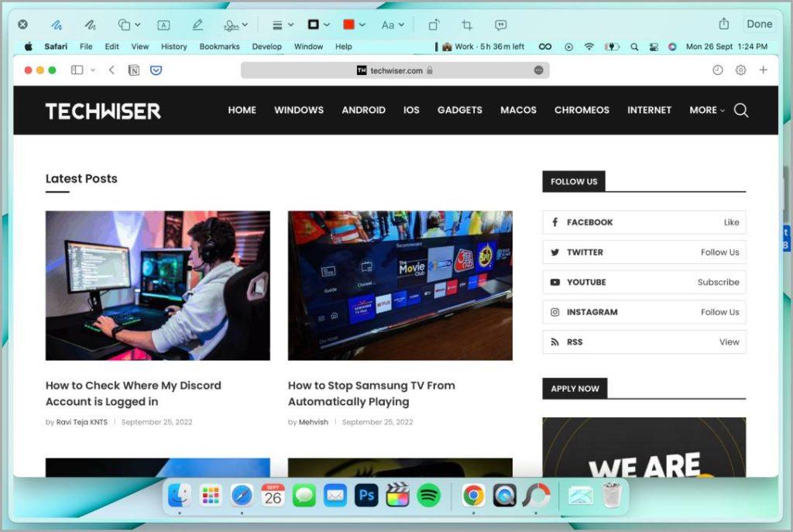Image resolution: width=793 pixels, height=532 pixels.
Task: Click the TechWiser logo
Action: pos(103,111)
